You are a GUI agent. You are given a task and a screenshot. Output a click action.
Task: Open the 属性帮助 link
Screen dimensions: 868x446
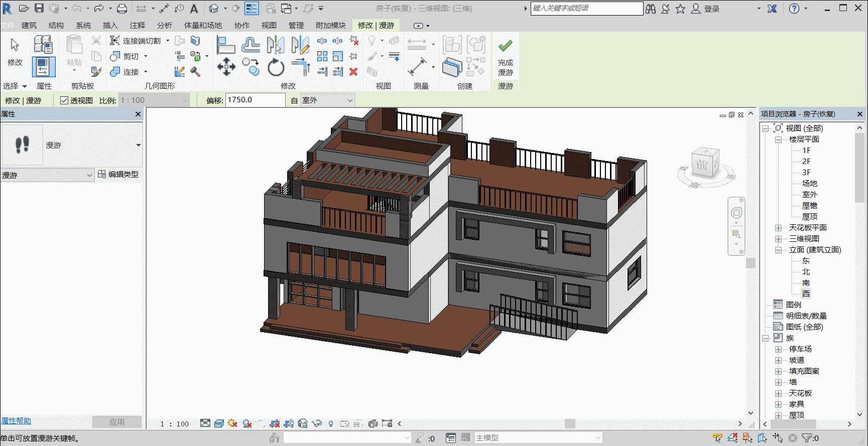tap(16, 421)
